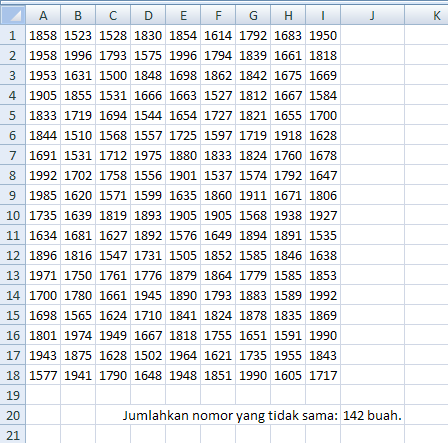Select row 9 header
Viewport: 448px width, 443px height.
pyautogui.click(x=13, y=195)
